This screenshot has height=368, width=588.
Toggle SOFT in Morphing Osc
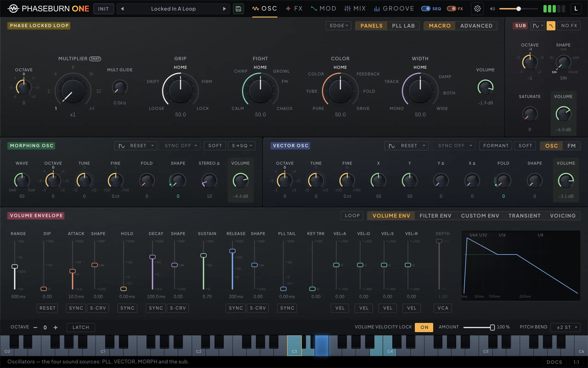click(x=215, y=146)
